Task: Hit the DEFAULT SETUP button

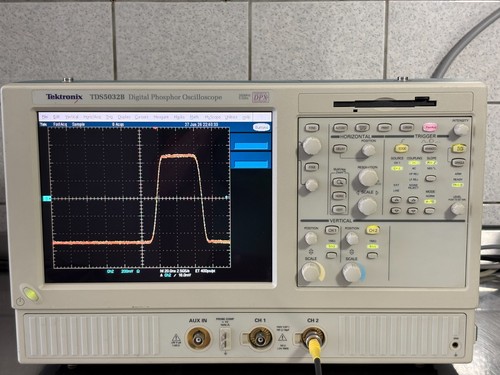Action: coord(362,127)
